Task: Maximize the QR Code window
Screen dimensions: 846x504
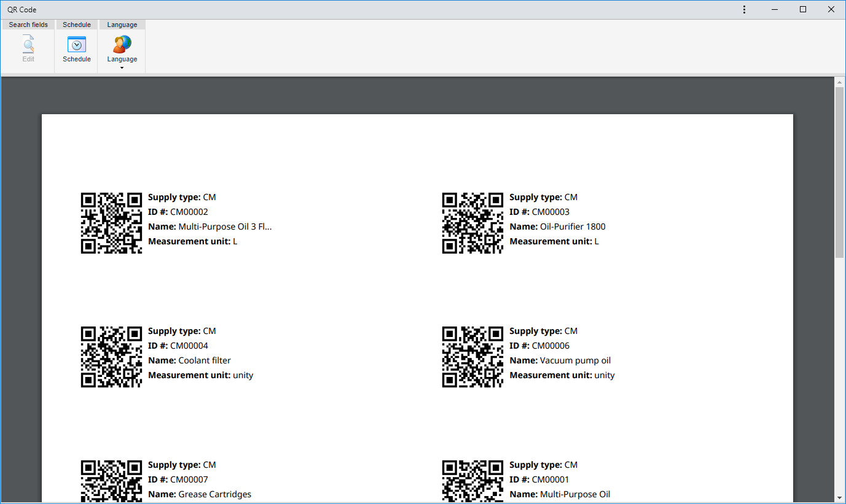Action: coord(803,9)
